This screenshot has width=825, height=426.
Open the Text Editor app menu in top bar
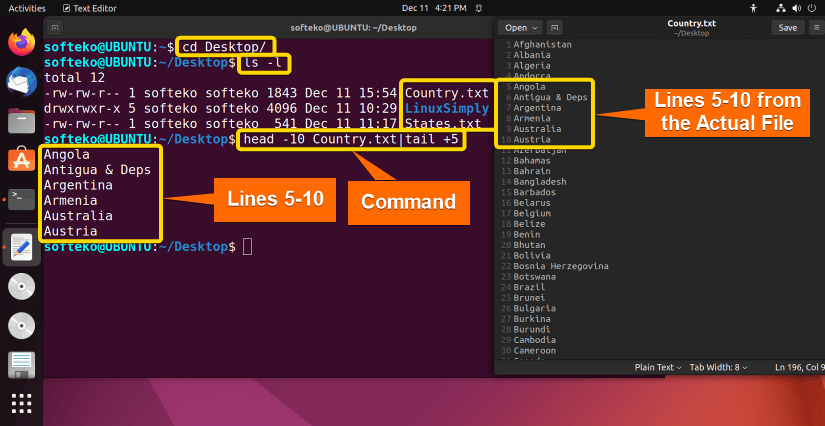[x=89, y=8]
